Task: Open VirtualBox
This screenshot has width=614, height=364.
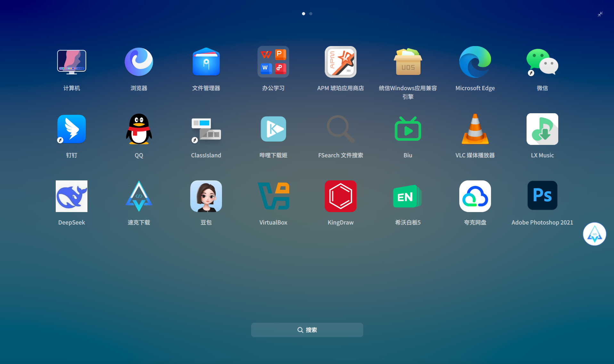Action: tap(273, 196)
